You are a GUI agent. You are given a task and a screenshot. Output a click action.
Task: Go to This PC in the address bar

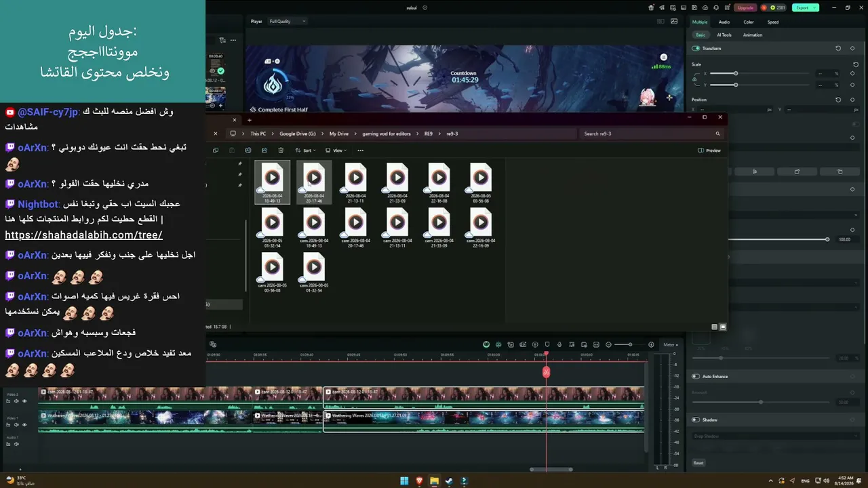tap(258, 134)
